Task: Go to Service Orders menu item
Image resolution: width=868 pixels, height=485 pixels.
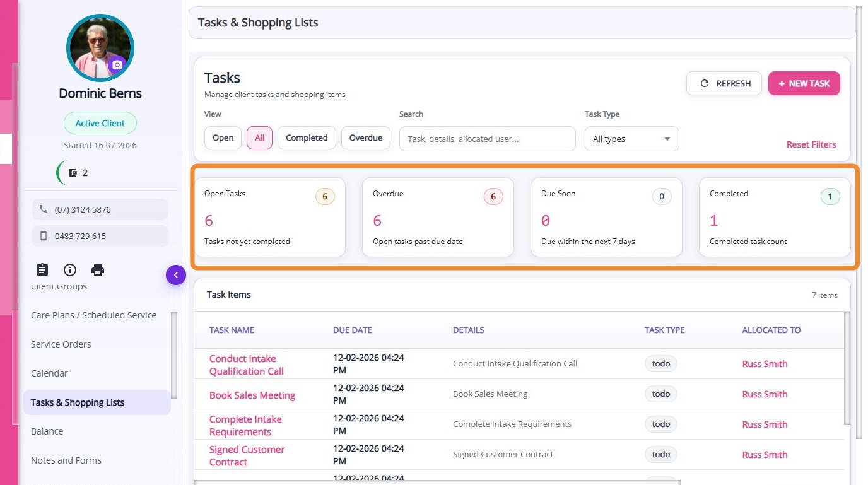Action: [x=61, y=344]
